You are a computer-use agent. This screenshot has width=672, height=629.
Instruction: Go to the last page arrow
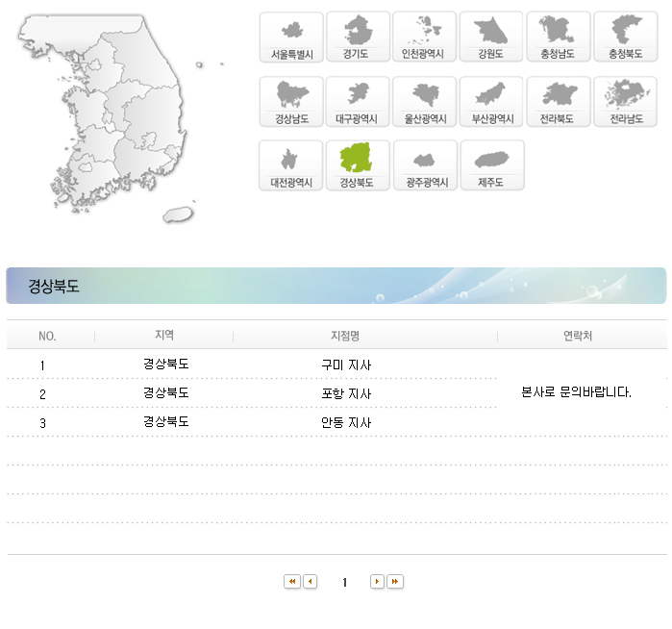[395, 582]
